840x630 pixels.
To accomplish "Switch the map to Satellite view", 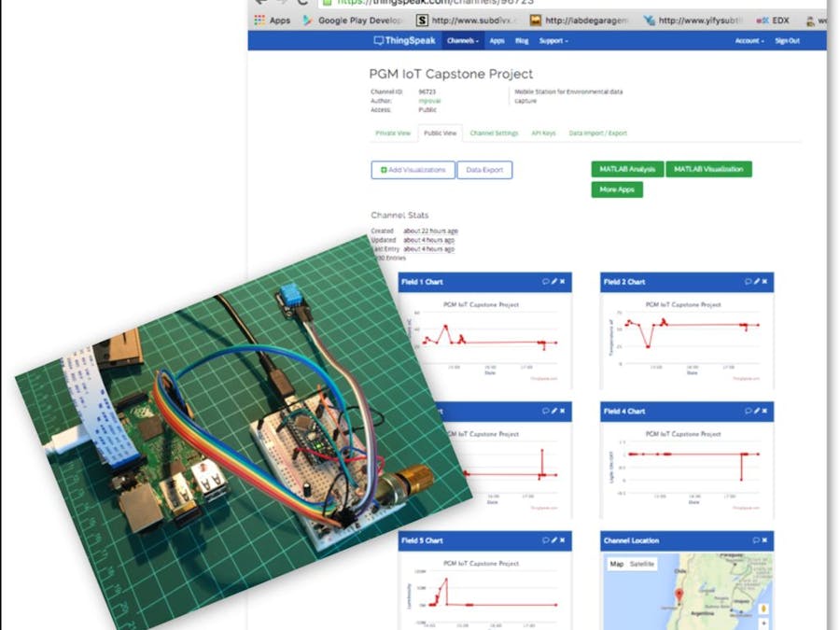I will (641, 563).
